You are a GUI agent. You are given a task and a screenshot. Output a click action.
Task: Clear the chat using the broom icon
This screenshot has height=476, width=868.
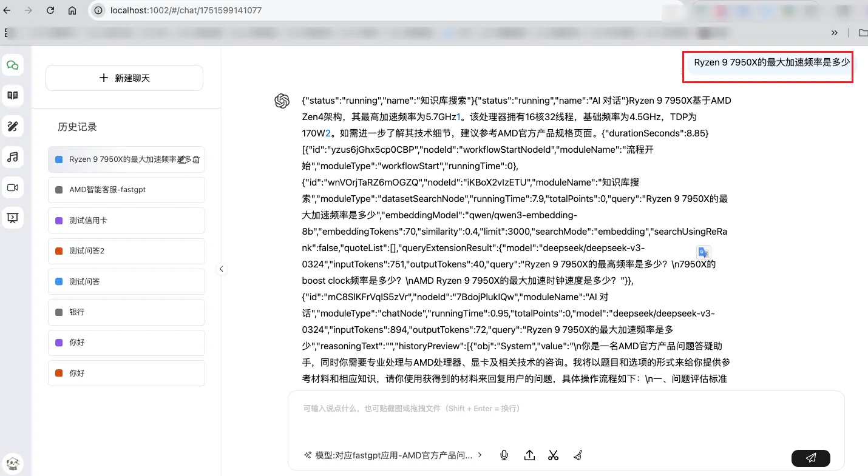[x=577, y=455]
